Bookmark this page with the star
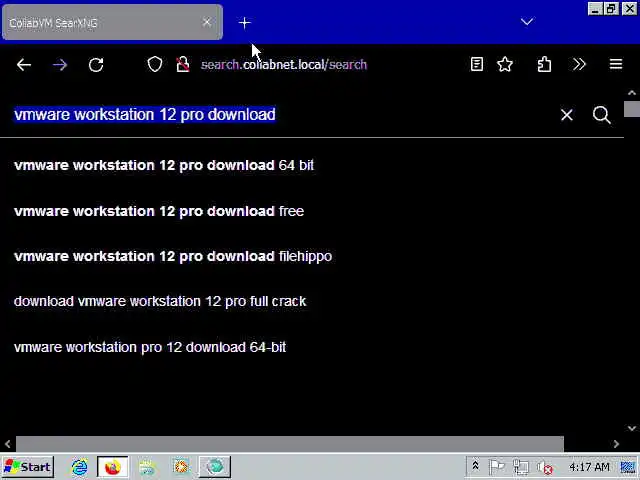The image size is (640, 480). 505,64
